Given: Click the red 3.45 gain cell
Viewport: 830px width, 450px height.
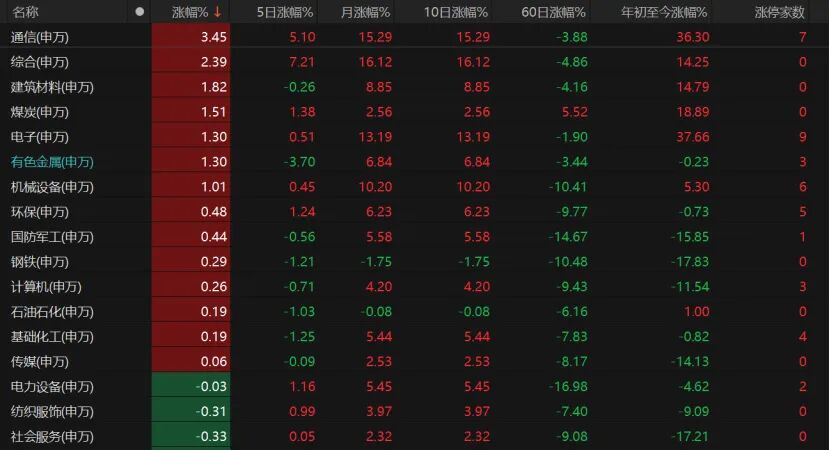Looking at the screenshot, I should tap(191, 37).
